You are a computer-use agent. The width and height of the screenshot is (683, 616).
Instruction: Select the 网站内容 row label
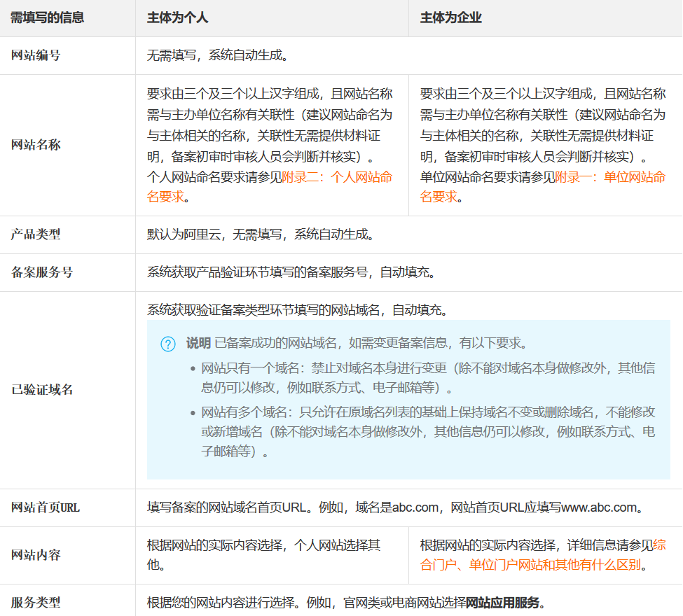36,555
